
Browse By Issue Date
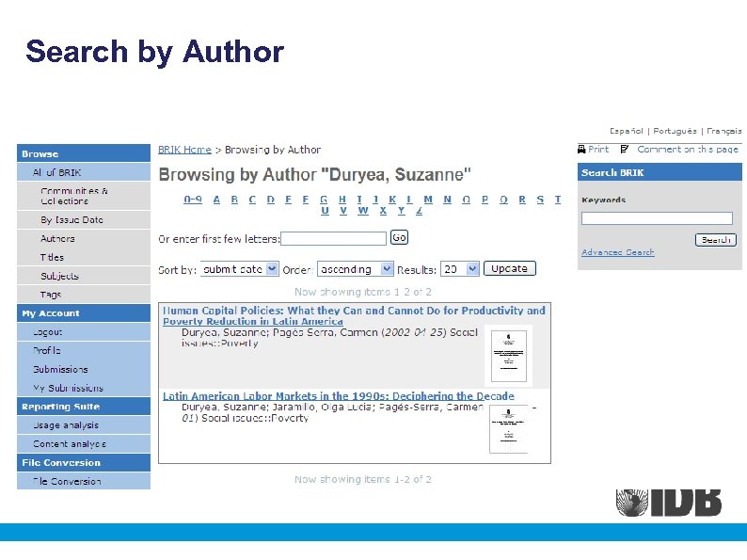click(x=84, y=220)
